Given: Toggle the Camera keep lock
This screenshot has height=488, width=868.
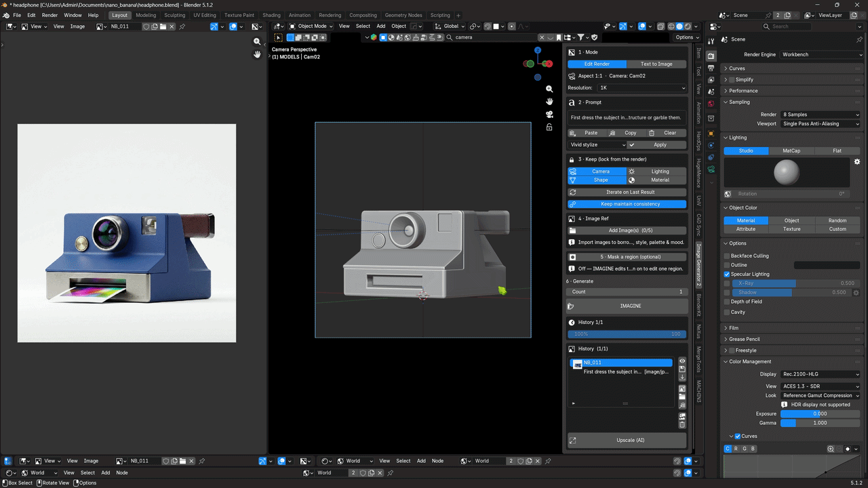Looking at the screenshot, I should click(597, 171).
